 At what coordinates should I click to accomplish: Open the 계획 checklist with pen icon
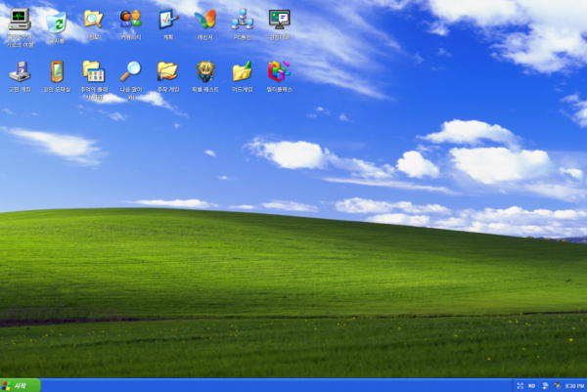(x=167, y=19)
